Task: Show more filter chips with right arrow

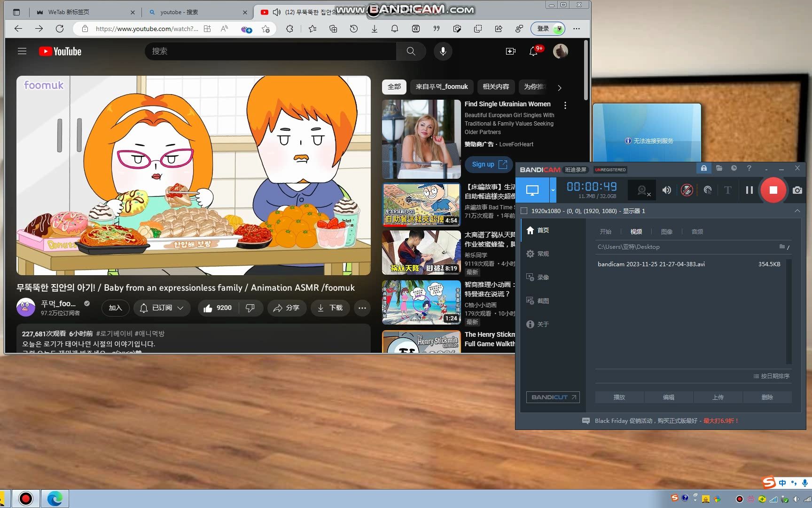Action: [x=559, y=87]
